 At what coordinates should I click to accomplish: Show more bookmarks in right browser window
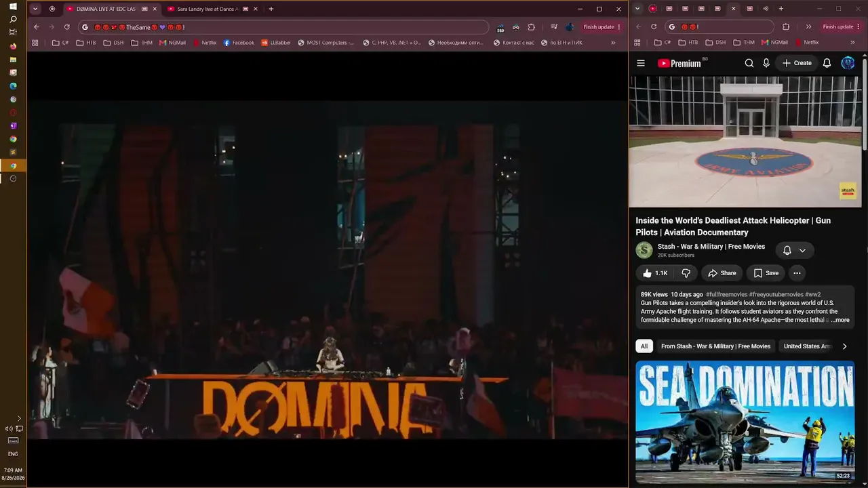click(x=853, y=43)
